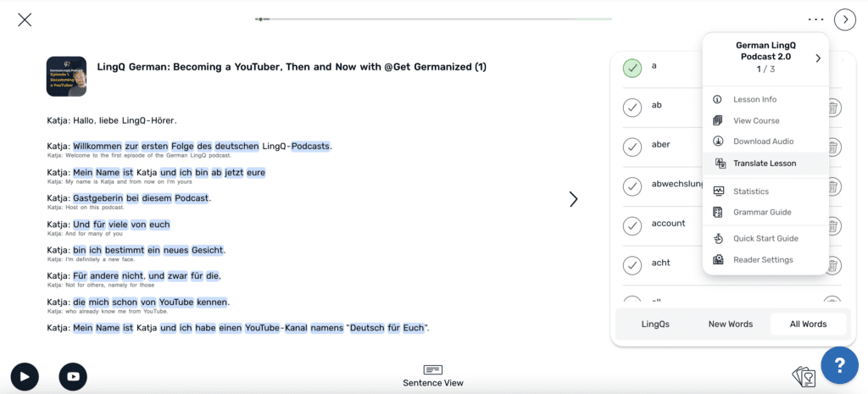
Task: Click the podcast lesson cover thumbnail
Action: [66, 76]
